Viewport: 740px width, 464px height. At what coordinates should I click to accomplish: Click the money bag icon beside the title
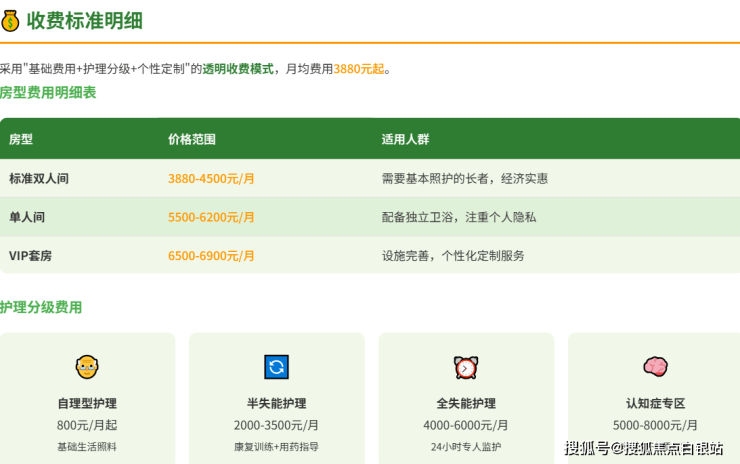pyautogui.click(x=11, y=19)
